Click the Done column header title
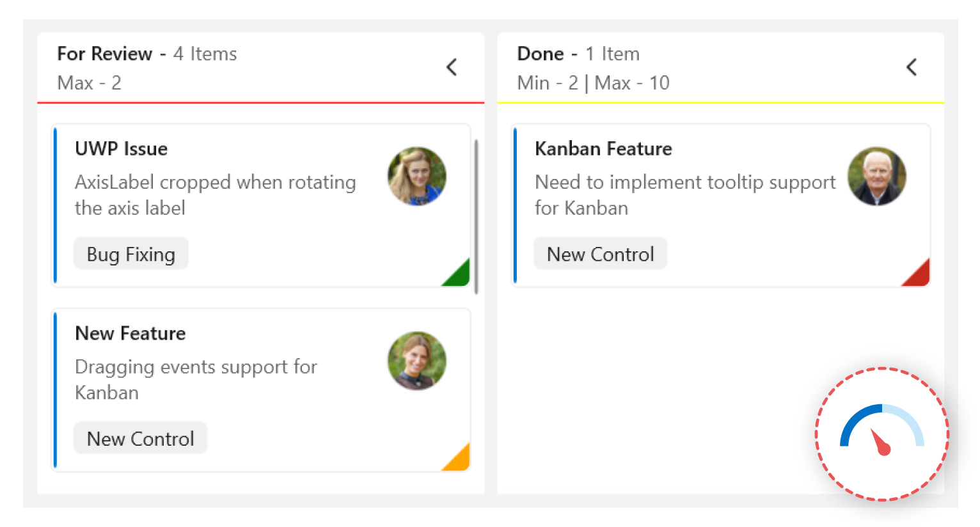 pyautogui.click(x=541, y=54)
